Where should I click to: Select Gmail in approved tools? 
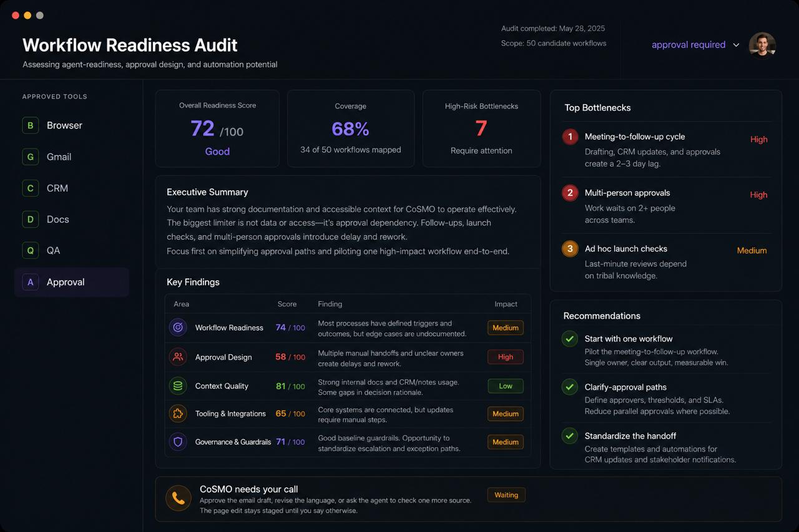pyautogui.click(x=72, y=157)
